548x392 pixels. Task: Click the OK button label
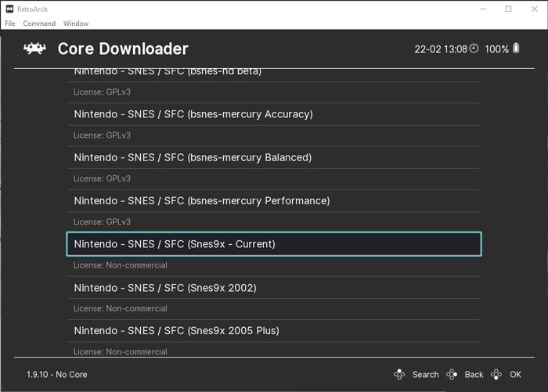[x=515, y=375]
